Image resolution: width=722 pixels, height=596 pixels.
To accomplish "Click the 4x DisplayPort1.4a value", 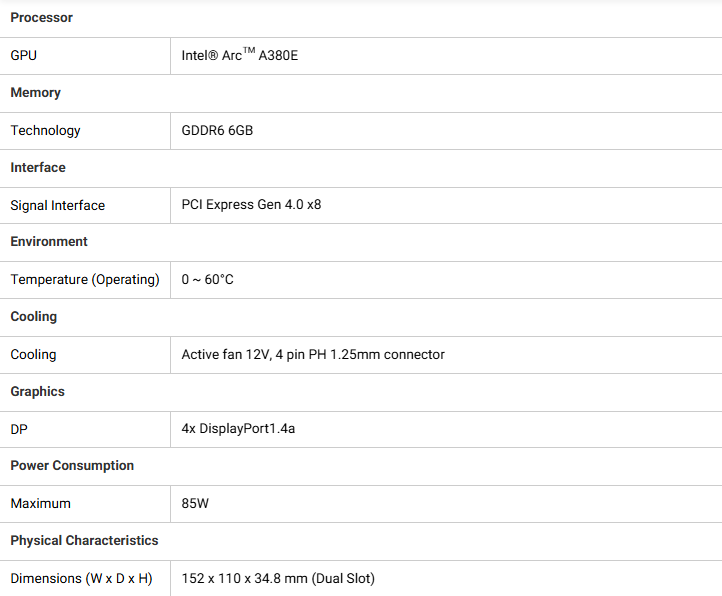I will (x=238, y=429).
